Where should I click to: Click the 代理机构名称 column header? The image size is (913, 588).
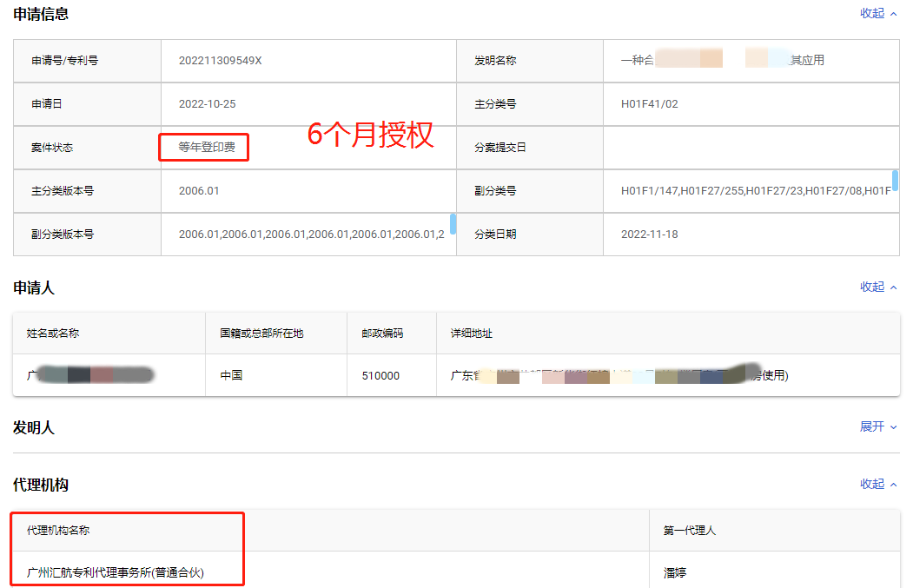click(58, 531)
